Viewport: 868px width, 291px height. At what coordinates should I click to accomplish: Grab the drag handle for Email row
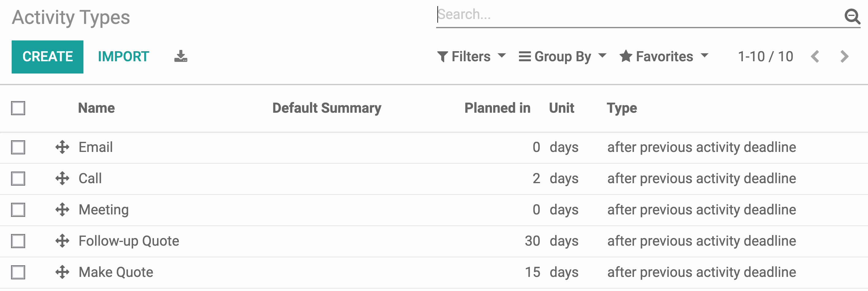point(62,147)
